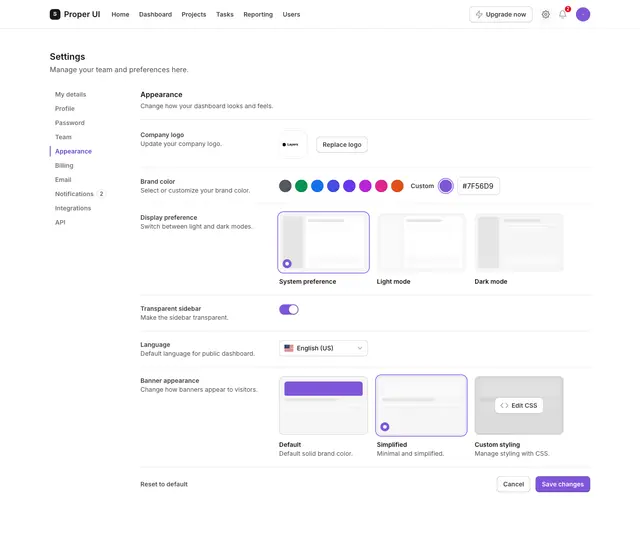Select My details in the settings sidebar

71,94
